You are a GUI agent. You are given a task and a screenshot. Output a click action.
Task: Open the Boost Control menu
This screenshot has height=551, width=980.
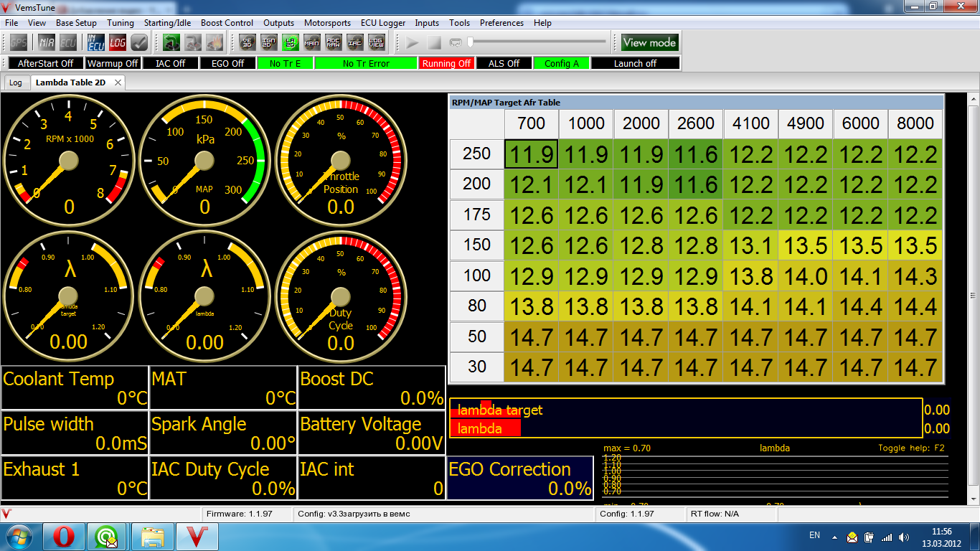click(x=227, y=23)
